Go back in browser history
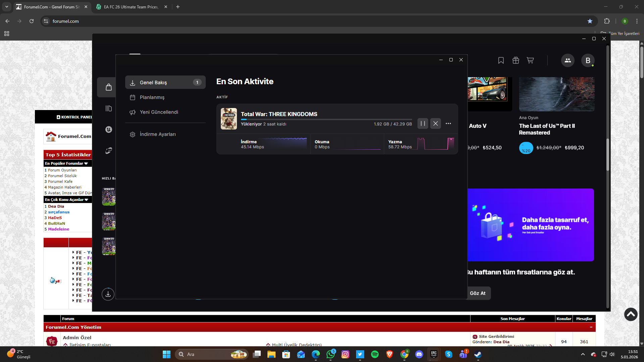The height and width of the screenshot is (362, 644). point(7,21)
